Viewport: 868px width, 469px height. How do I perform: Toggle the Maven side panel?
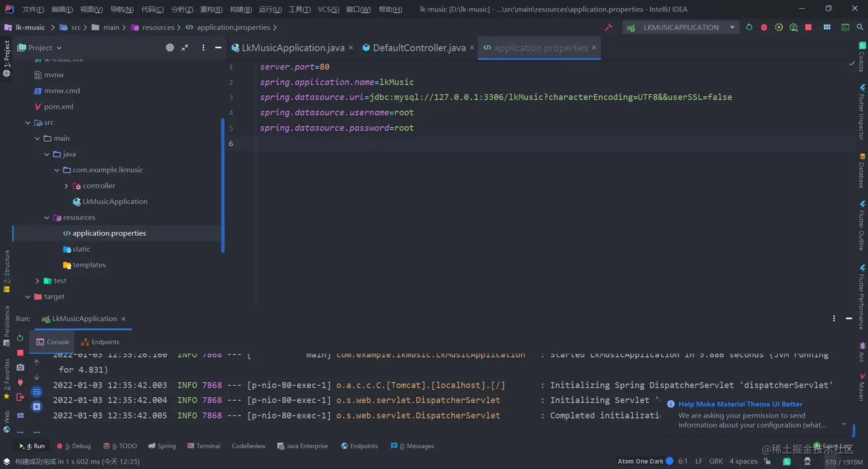862,387
